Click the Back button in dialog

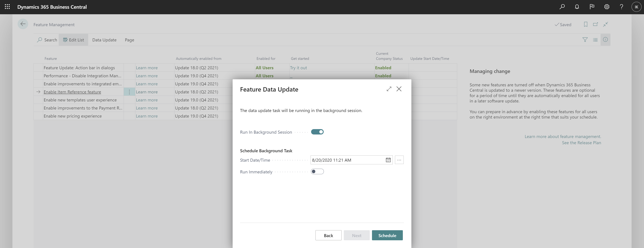click(329, 235)
